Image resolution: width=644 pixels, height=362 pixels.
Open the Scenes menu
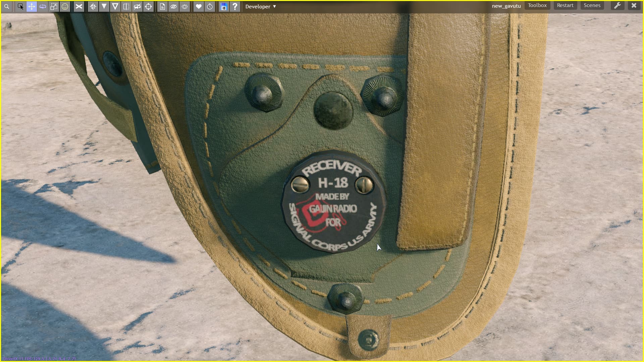[592, 5]
